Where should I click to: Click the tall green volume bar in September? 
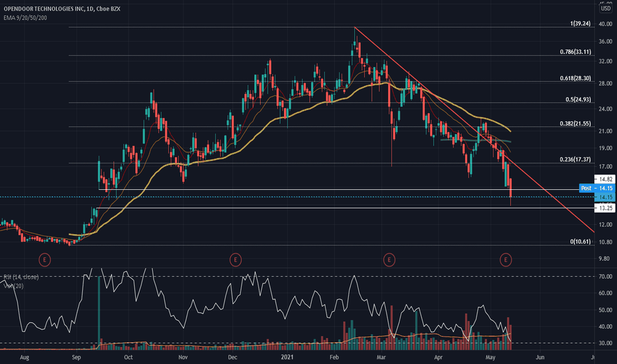(99, 313)
